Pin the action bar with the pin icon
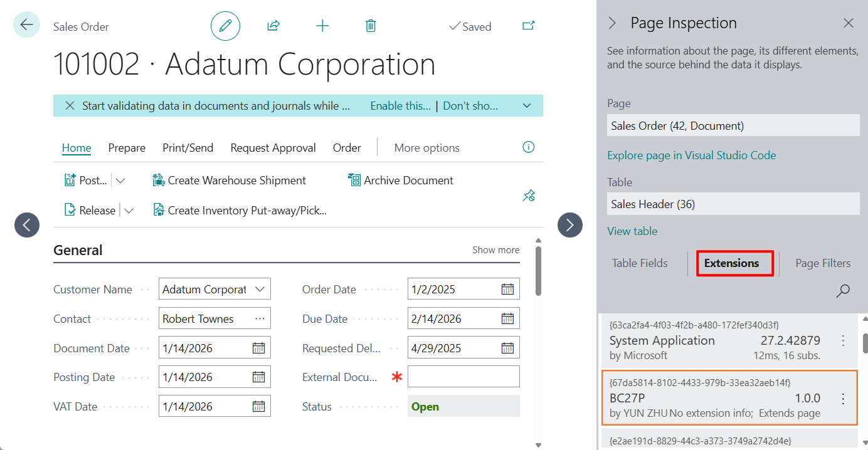This screenshot has width=868, height=450. click(x=529, y=195)
